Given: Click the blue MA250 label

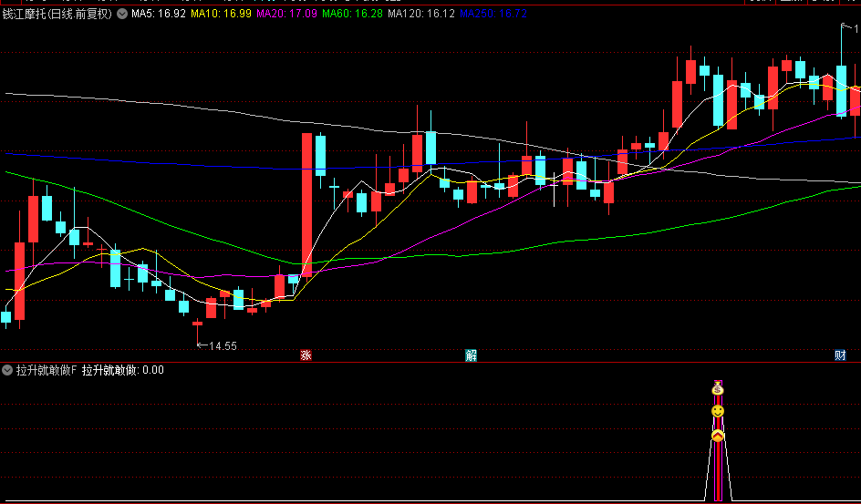Looking at the screenshot, I should 493,15.
